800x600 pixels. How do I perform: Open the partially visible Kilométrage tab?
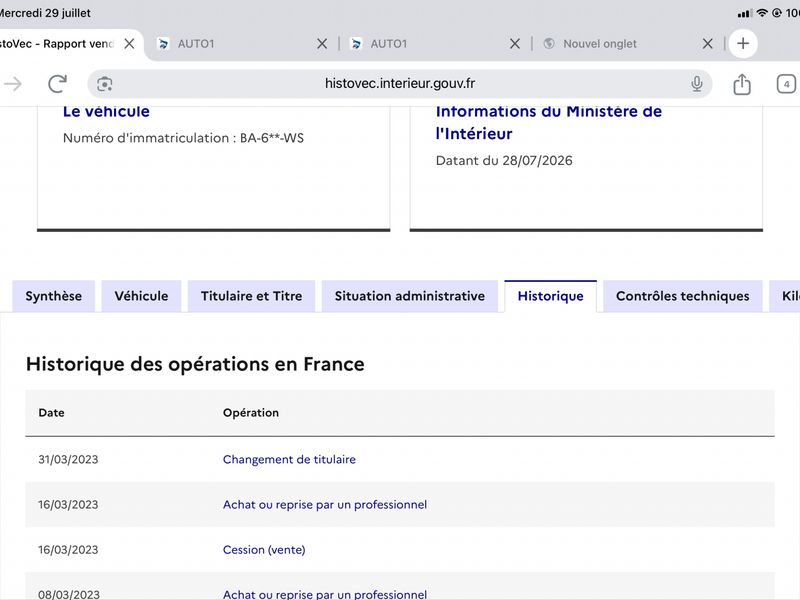tap(786, 296)
